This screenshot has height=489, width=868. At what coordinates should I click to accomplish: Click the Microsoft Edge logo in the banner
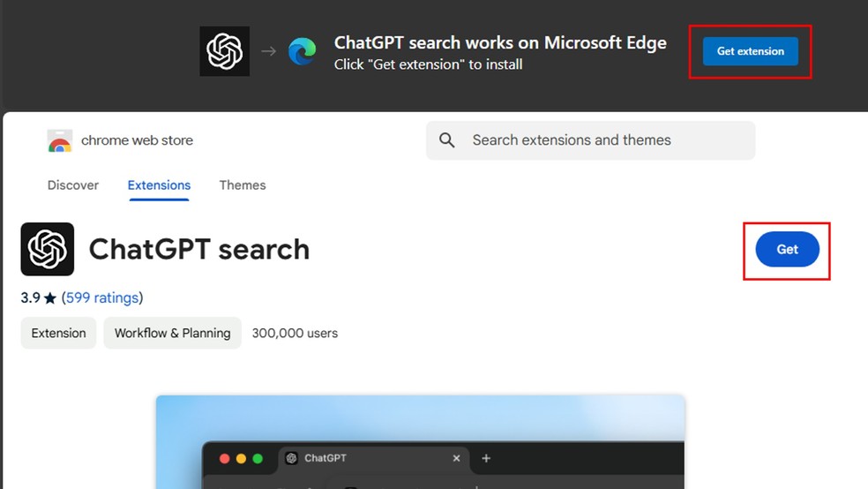tap(303, 51)
